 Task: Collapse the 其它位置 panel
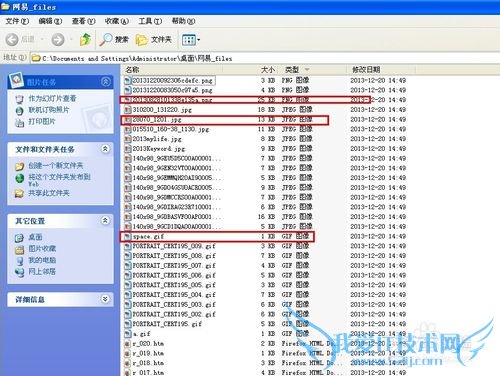click(105, 220)
